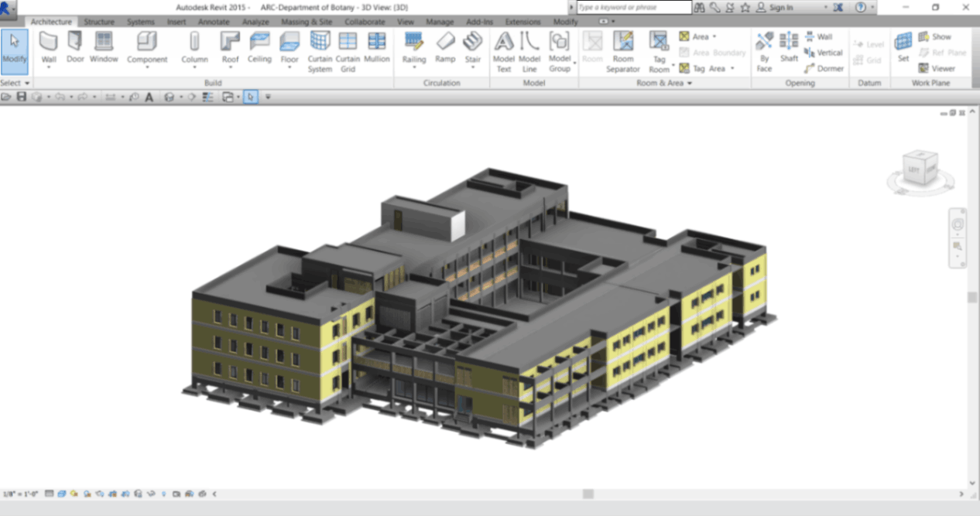This screenshot has height=516, width=980.
Task: Expand the Room & Area panel
Action: point(664,83)
